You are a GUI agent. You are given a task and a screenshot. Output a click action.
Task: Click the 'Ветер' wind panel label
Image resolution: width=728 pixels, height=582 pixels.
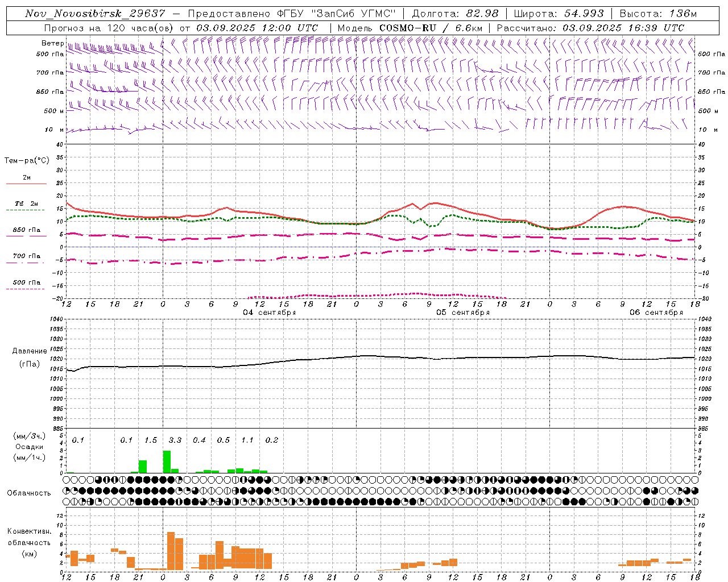[x=52, y=43]
